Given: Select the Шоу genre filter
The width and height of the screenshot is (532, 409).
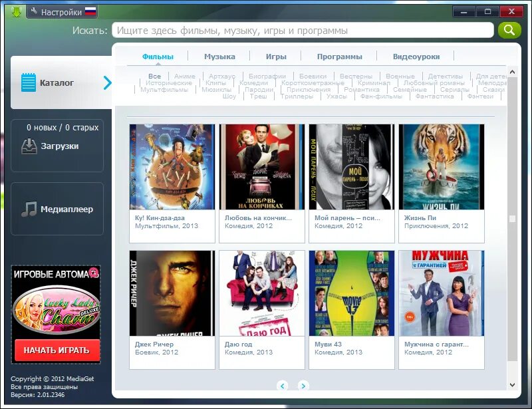Looking at the screenshot, I should pos(229,96).
